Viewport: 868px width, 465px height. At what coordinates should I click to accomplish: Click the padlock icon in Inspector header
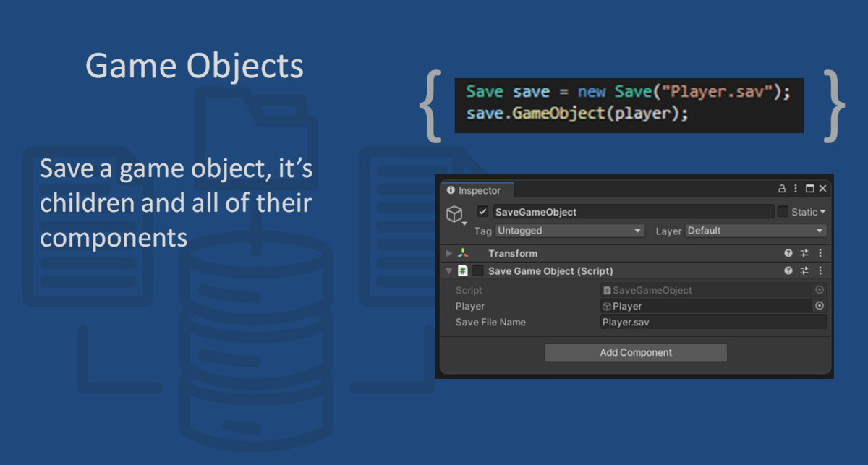780,189
